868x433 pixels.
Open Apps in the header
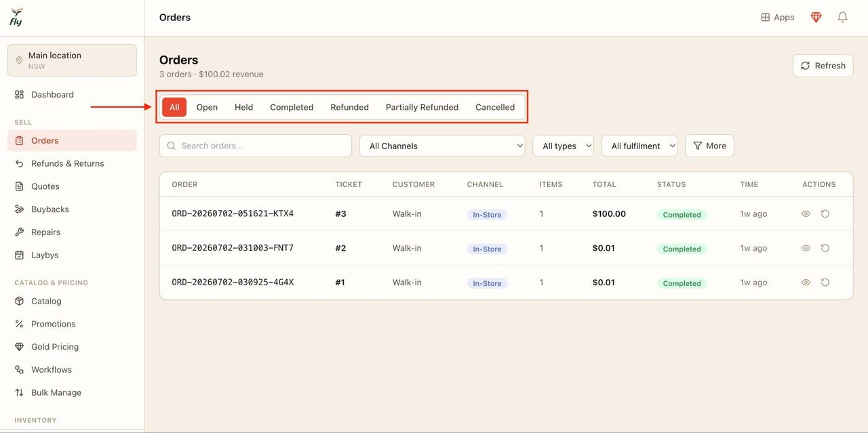[778, 18]
